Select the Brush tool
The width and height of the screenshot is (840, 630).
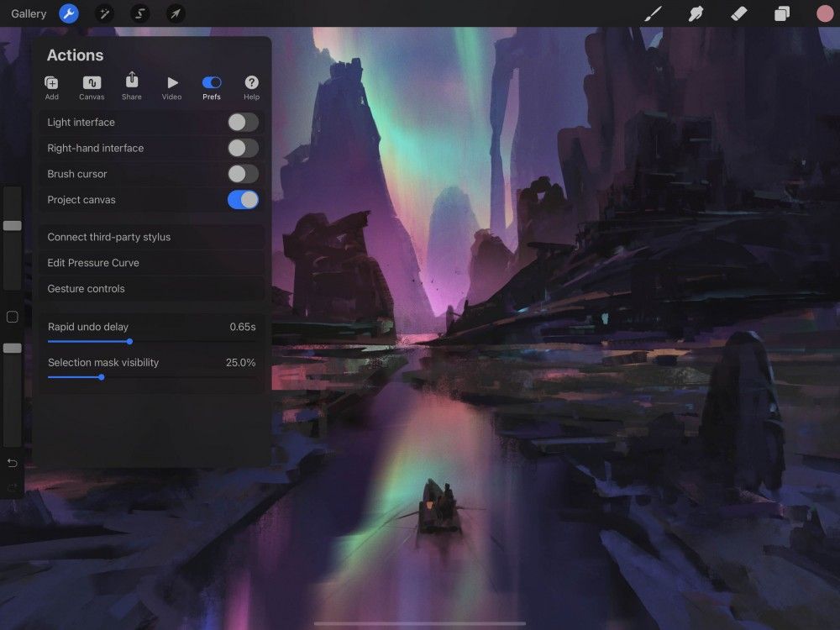click(x=654, y=13)
